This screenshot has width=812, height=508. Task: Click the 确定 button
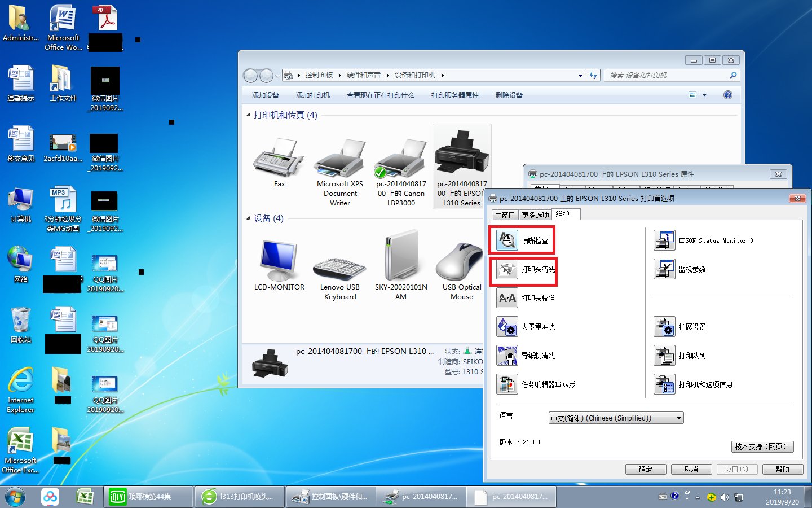(x=646, y=470)
